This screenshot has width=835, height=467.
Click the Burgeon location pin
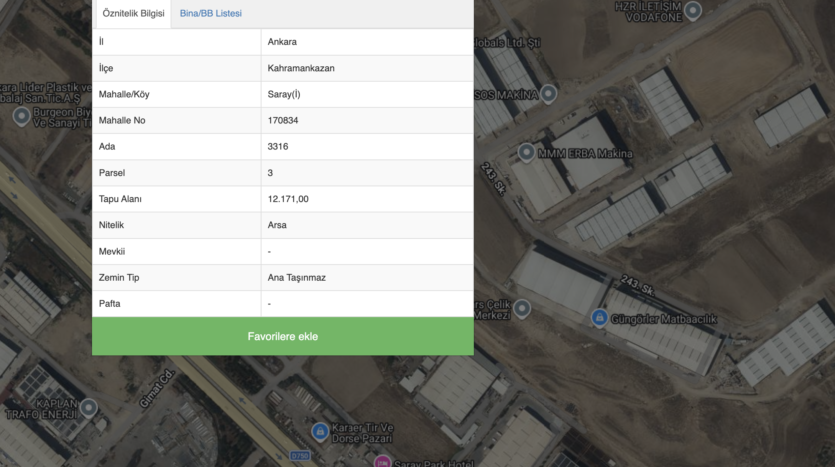23,116
